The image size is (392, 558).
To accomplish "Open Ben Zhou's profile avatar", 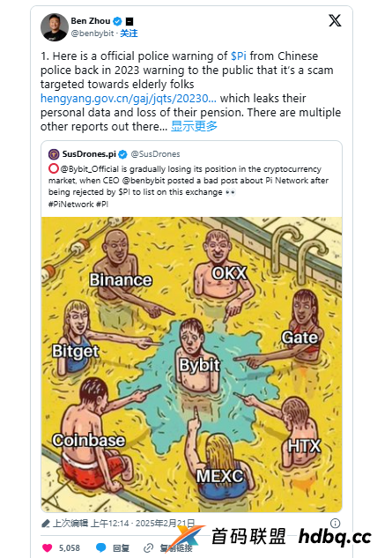I will pos(55,27).
